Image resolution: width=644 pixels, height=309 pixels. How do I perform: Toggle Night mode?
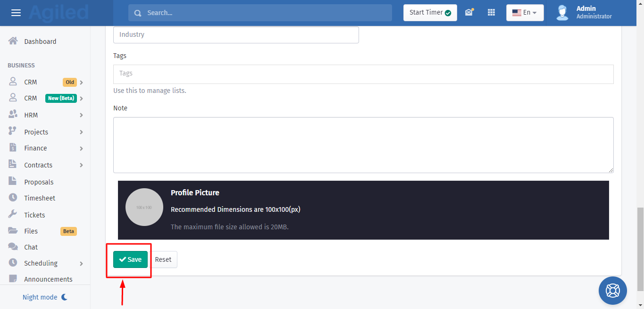click(45, 297)
